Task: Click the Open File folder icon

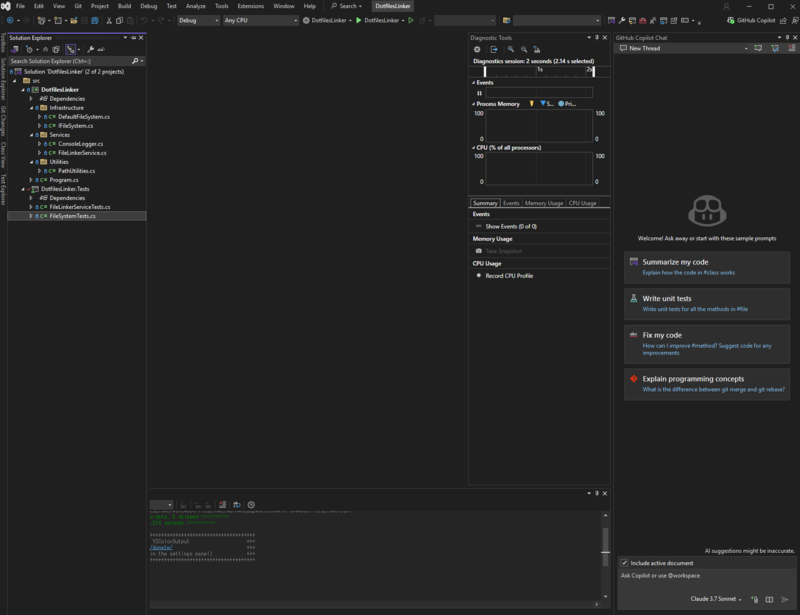Action: pyautogui.click(x=73, y=20)
